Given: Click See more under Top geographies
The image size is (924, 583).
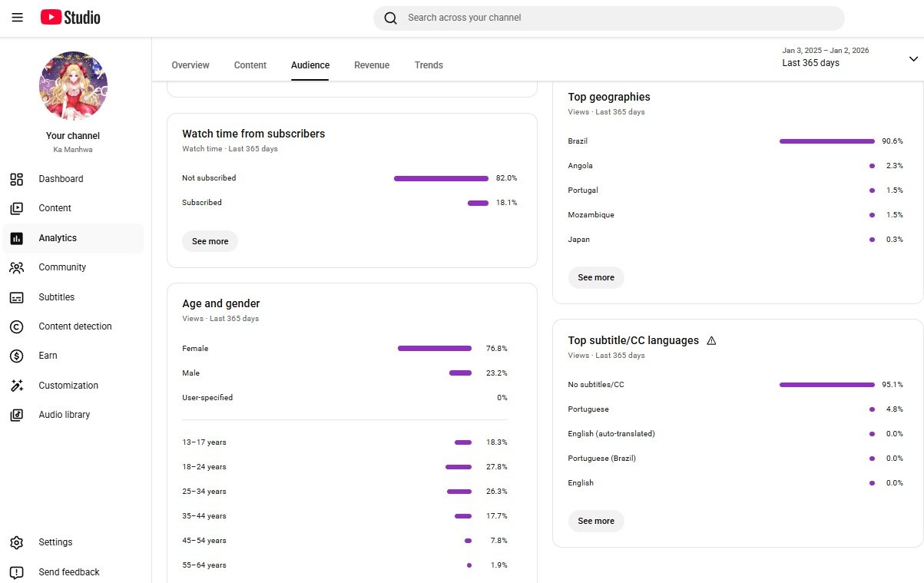Looking at the screenshot, I should [596, 277].
